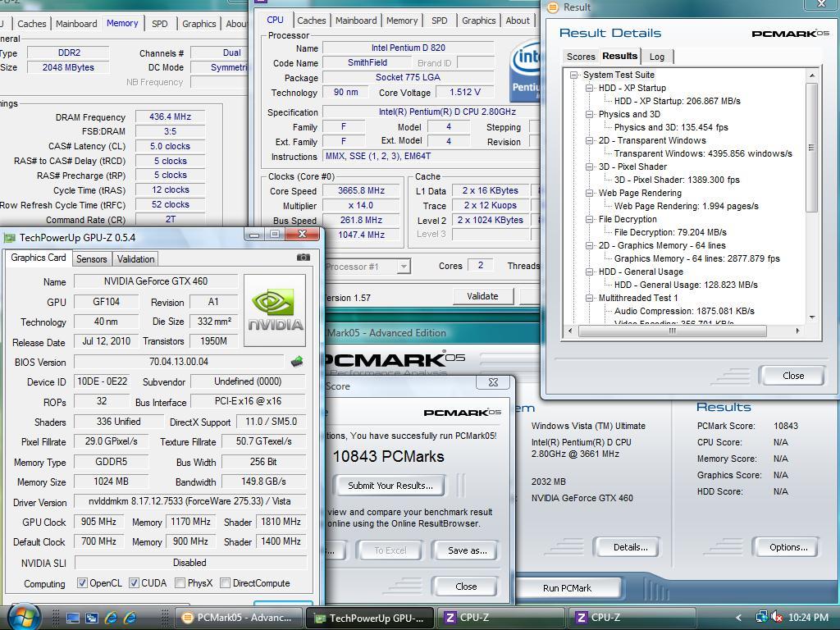Close the PCMark Score dialog with the X icon
The height and width of the screenshot is (630, 840).
point(493,382)
